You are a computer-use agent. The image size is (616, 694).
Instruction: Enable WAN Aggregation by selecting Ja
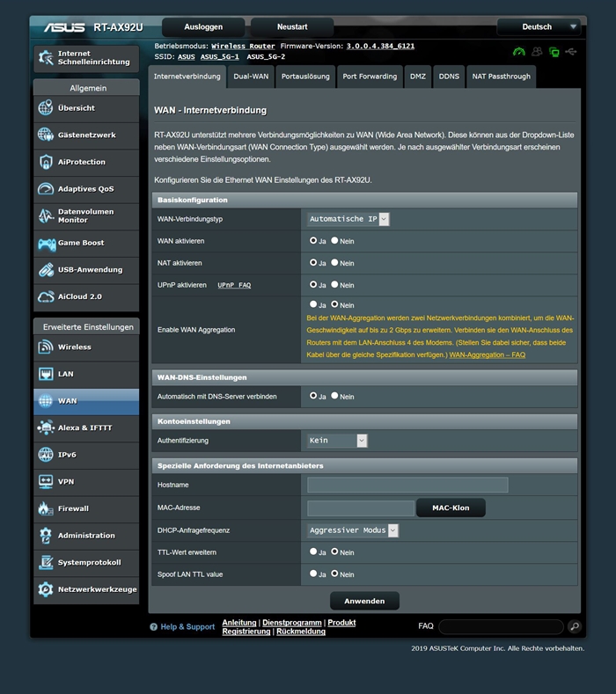click(313, 304)
